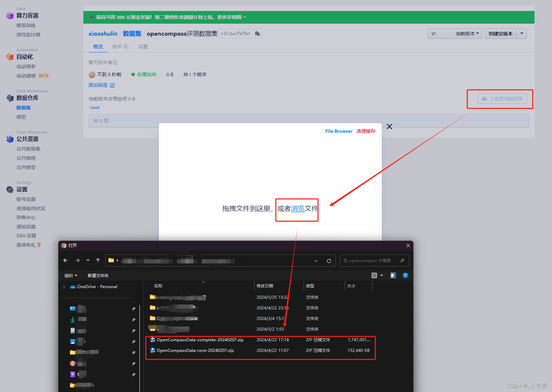Open the help icon in file dialog
The height and width of the screenshot is (392, 552).
pyautogui.click(x=405, y=275)
